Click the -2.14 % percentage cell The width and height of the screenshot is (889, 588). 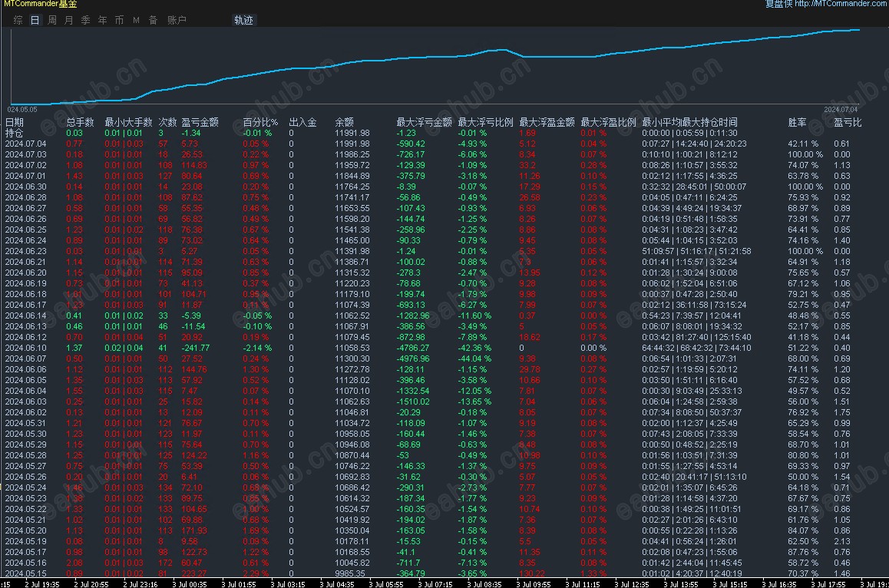tap(257, 349)
